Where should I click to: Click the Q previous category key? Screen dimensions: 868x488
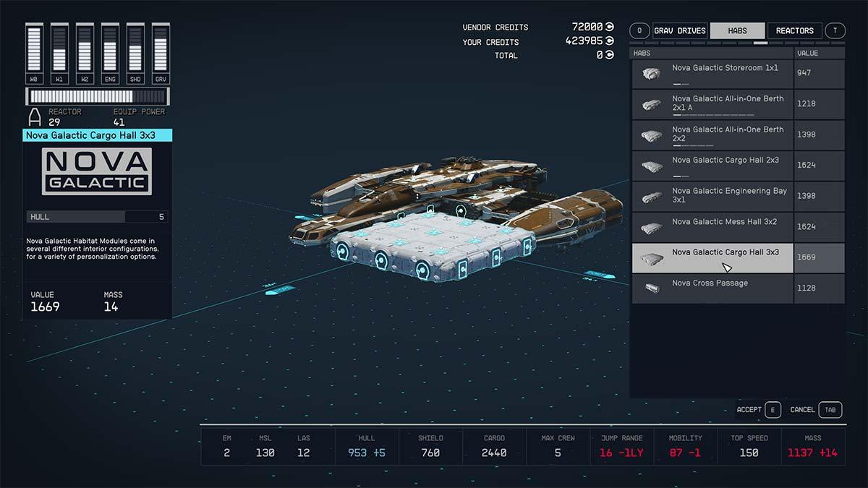click(x=639, y=30)
